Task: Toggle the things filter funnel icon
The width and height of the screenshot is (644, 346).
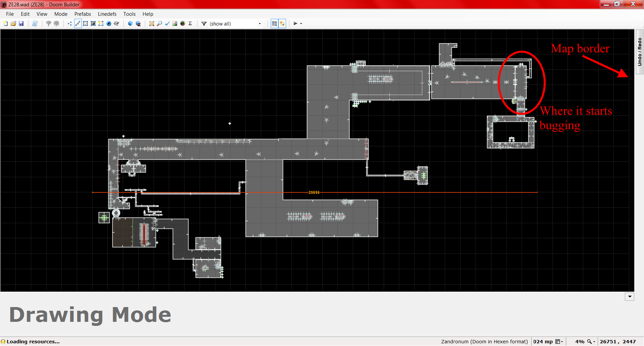Action: coord(204,23)
